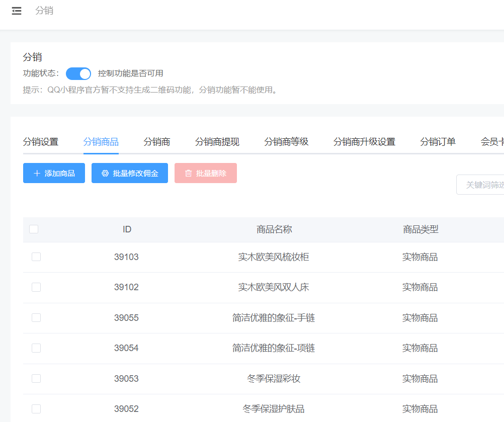
Task: Click the ID cell 39053
Action: 126,378
